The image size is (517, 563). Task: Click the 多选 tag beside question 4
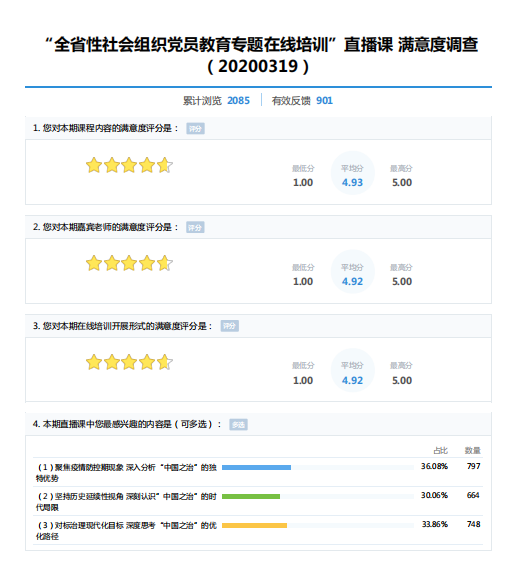pos(238,425)
